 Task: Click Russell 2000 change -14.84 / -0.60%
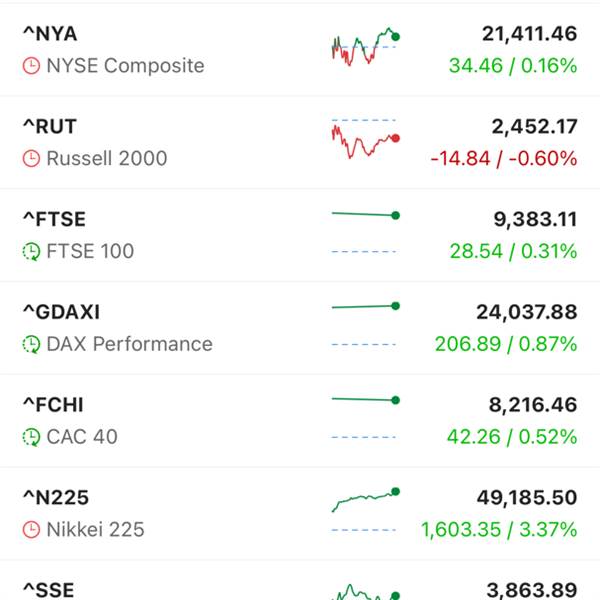503,158
